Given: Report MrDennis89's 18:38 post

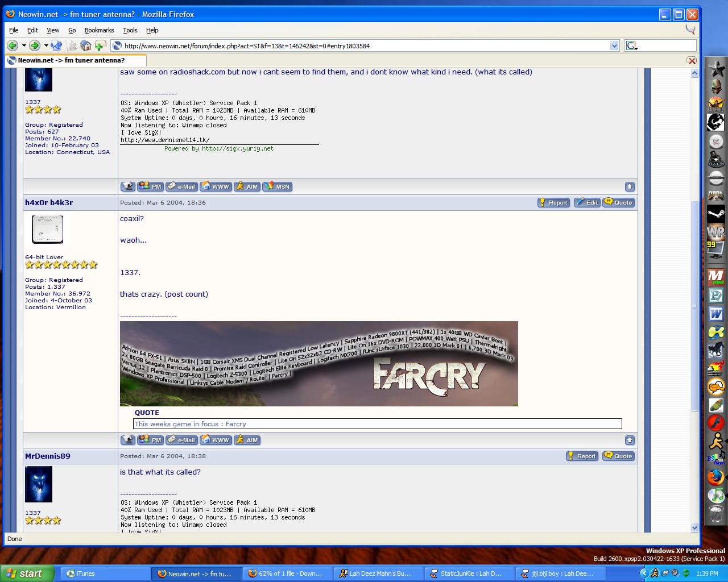Looking at the screenshot, I should pyautogui.click(x=582, y=456).
